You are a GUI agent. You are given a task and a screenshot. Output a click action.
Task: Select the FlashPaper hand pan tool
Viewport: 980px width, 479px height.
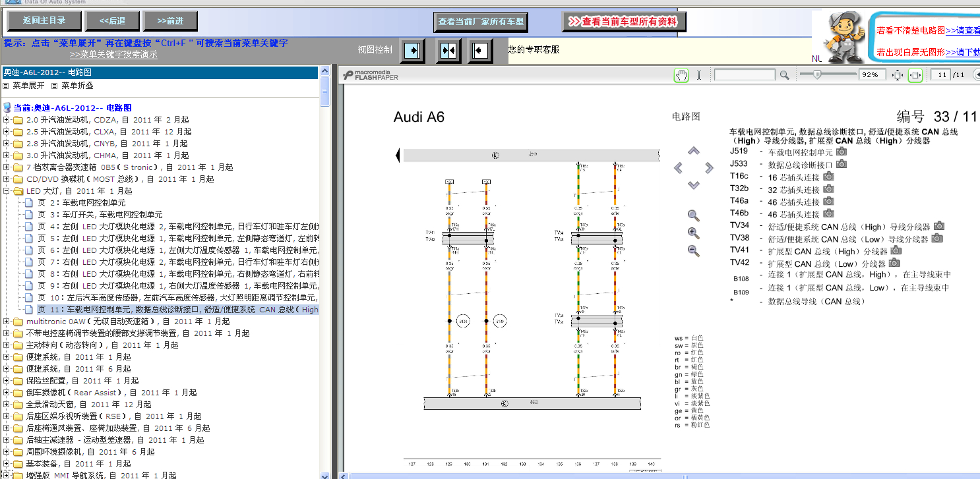coord(681,75)
